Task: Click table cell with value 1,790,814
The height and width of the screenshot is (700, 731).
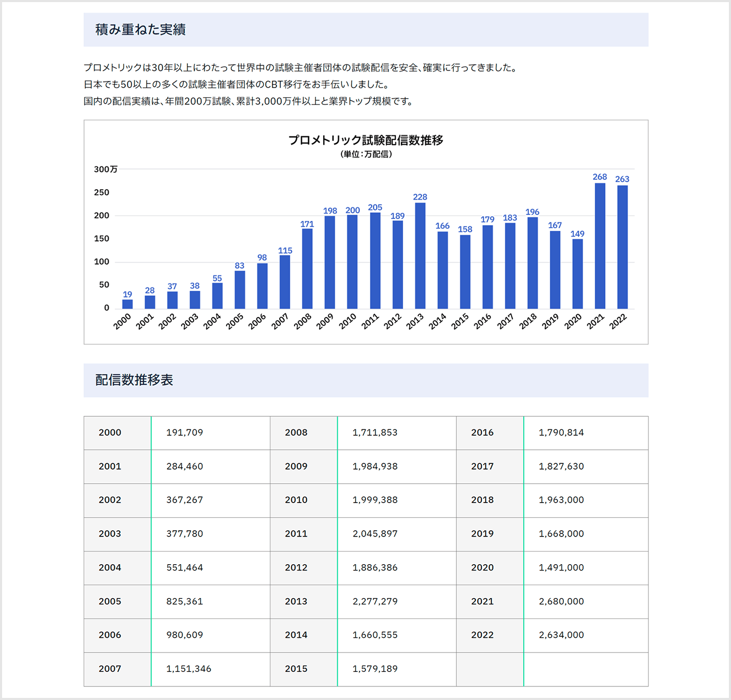Action: click(x=586, y=433)
